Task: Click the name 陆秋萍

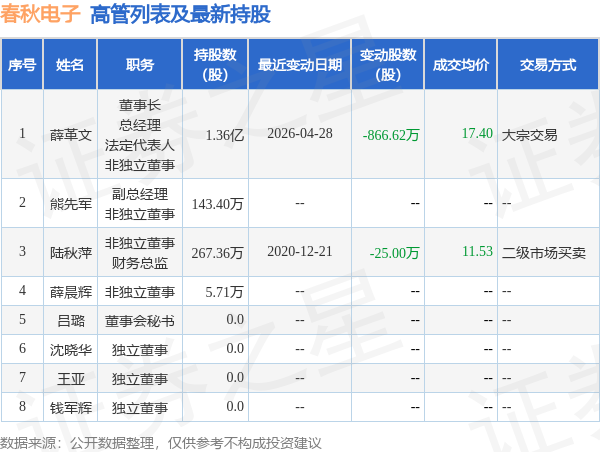Action: tap(71, 253)
